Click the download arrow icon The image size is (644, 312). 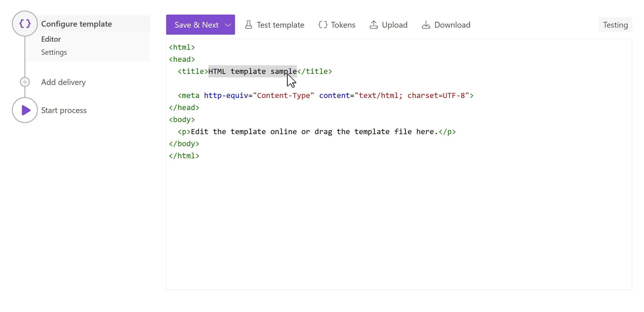click(x=426, y=25)
